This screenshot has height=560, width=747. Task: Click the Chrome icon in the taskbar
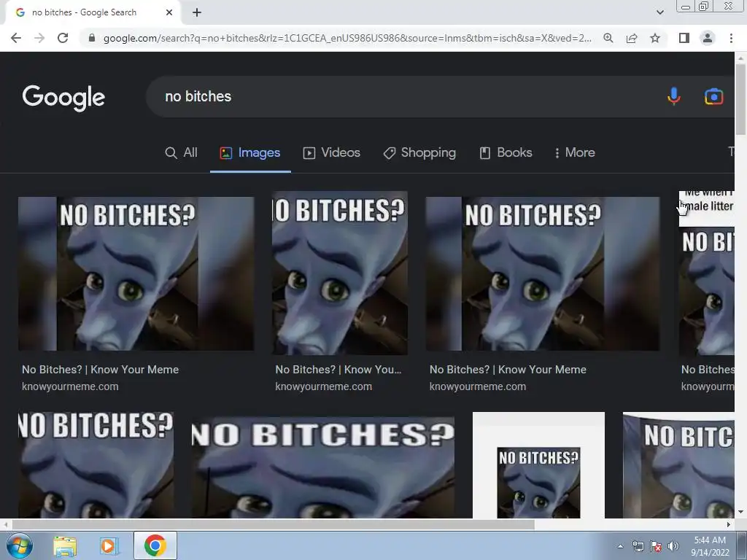(x=155, y=545)
